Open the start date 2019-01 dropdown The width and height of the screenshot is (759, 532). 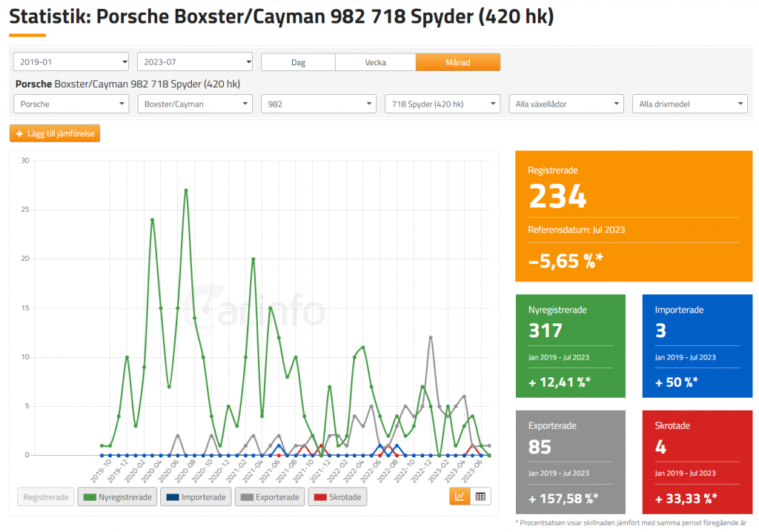point(71,62)
